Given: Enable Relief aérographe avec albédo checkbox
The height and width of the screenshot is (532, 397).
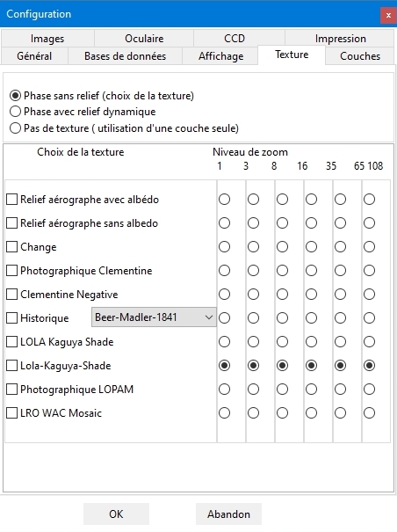Looking at the screenshot, I should [12, 199].
